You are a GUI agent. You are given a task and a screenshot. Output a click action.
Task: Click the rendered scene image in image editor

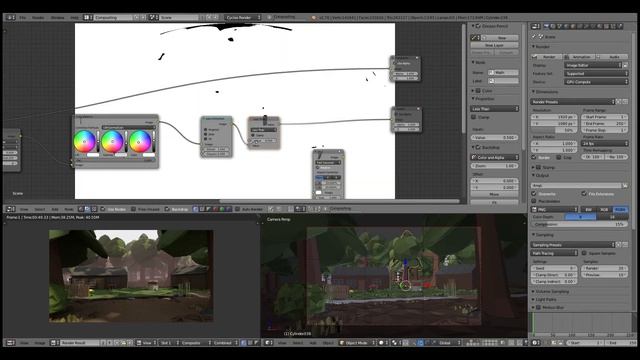131,276
